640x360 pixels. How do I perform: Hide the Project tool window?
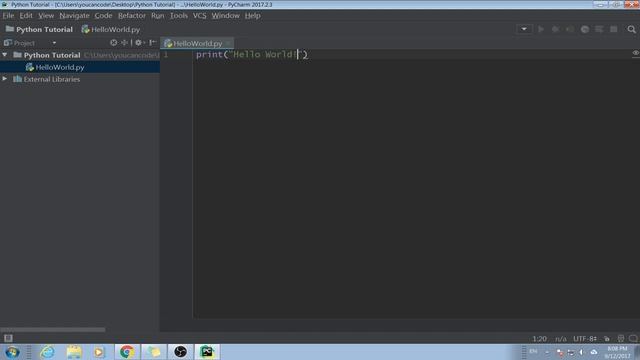coord(153,42)
